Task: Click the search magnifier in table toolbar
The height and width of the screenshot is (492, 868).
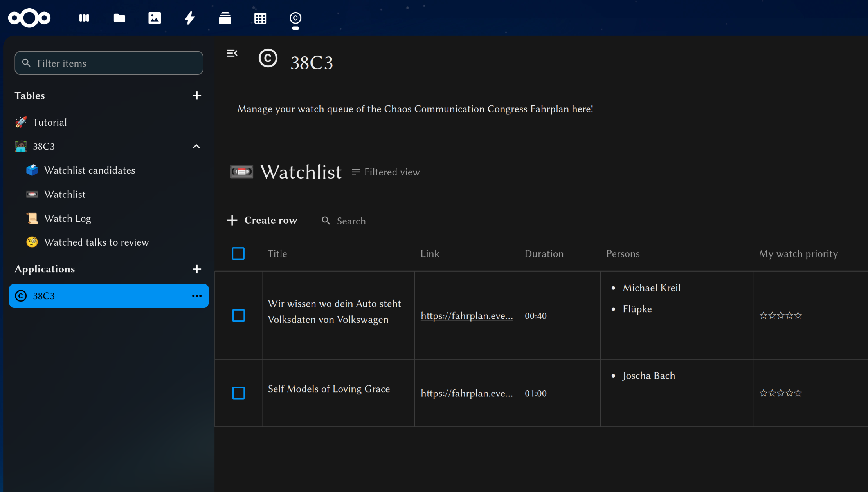Action: click(326, 221)
